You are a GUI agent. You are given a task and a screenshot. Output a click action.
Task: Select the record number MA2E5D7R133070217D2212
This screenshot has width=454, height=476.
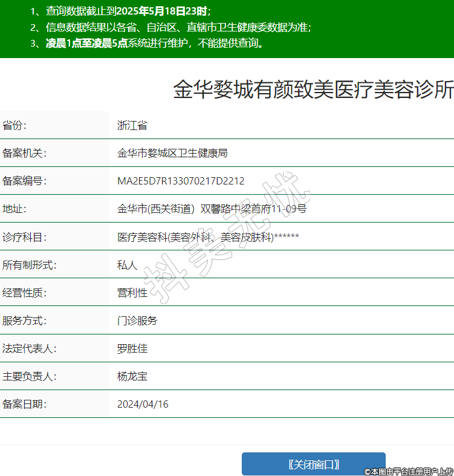[181, 181]
